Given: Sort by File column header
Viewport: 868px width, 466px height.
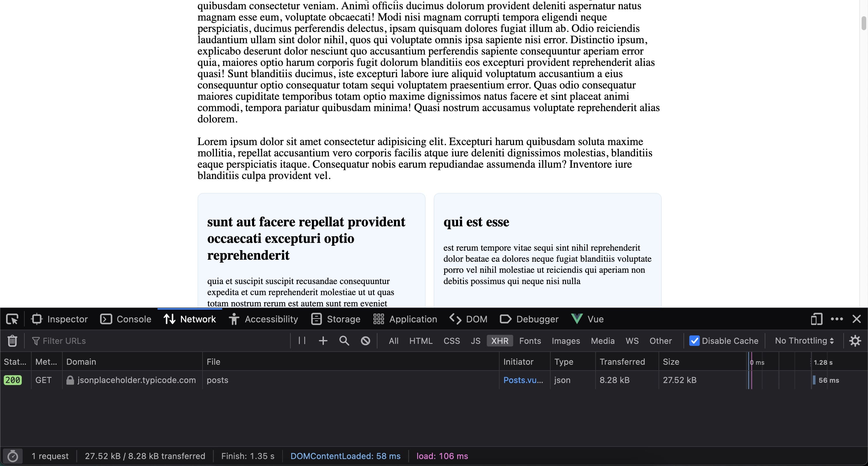Looking at the screenshot, I should coord(350,362).
